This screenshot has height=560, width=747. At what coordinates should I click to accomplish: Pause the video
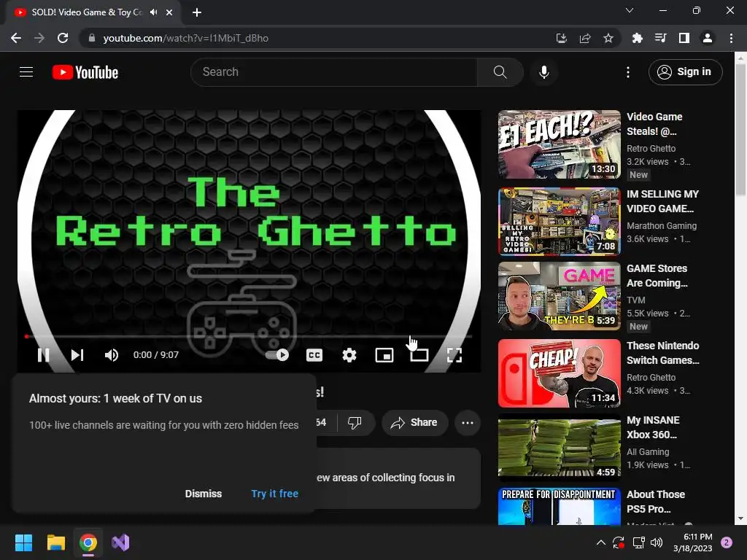(43, 355)
